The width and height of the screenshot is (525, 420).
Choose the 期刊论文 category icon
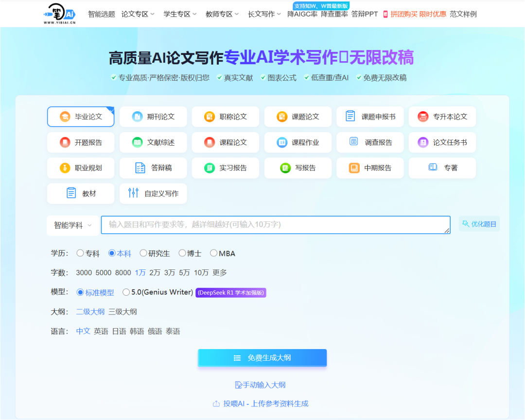pos(153,117)
